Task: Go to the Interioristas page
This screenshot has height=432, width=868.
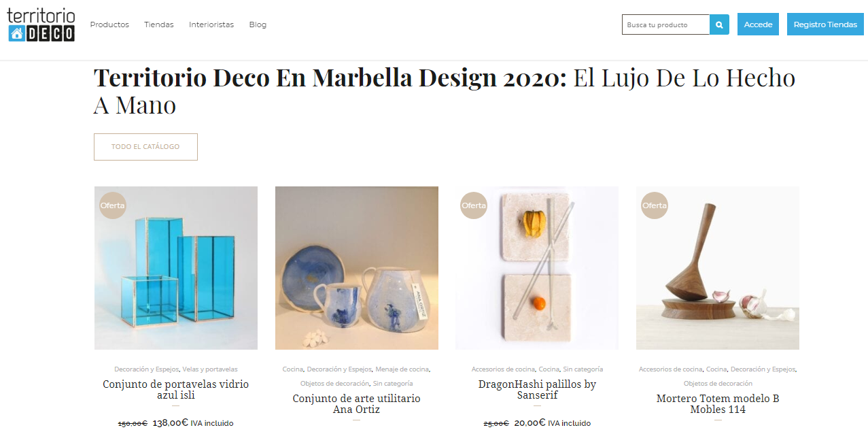Action: pyautogui.click(x=211, y=24)
